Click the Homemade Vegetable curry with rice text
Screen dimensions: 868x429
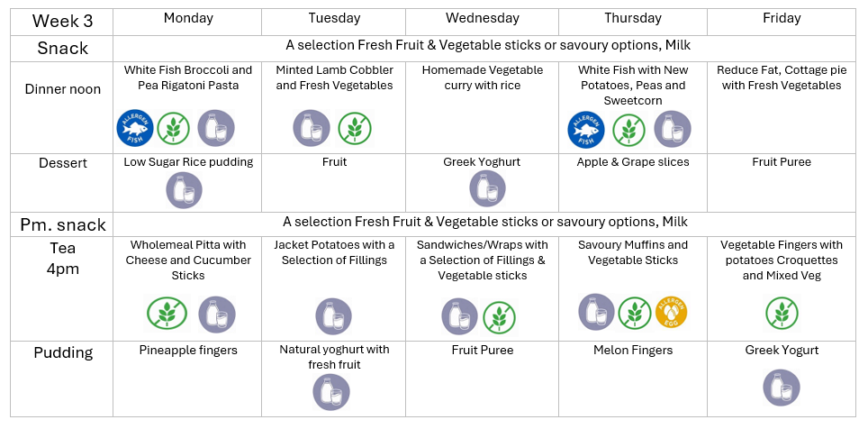pos(482,78)
